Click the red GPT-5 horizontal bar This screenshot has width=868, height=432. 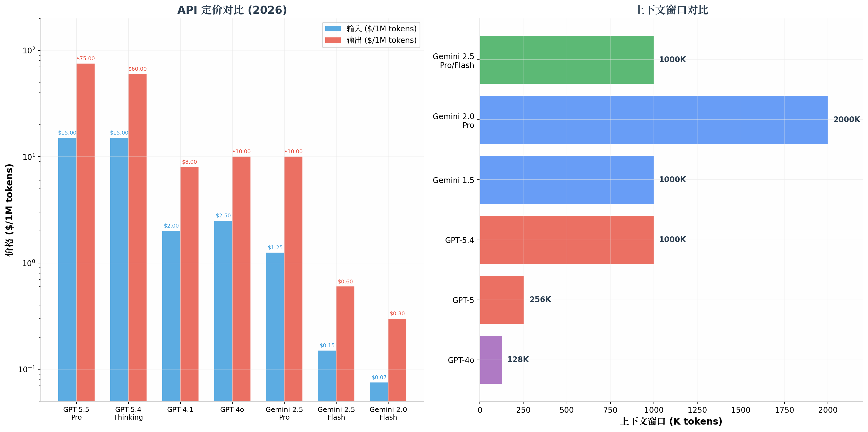502,300
